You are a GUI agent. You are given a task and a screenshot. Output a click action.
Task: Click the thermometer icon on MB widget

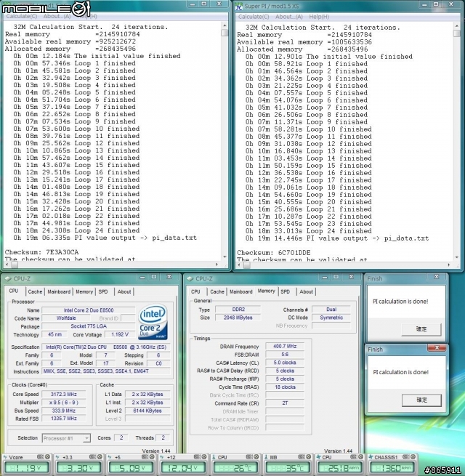tap(266, 457)
